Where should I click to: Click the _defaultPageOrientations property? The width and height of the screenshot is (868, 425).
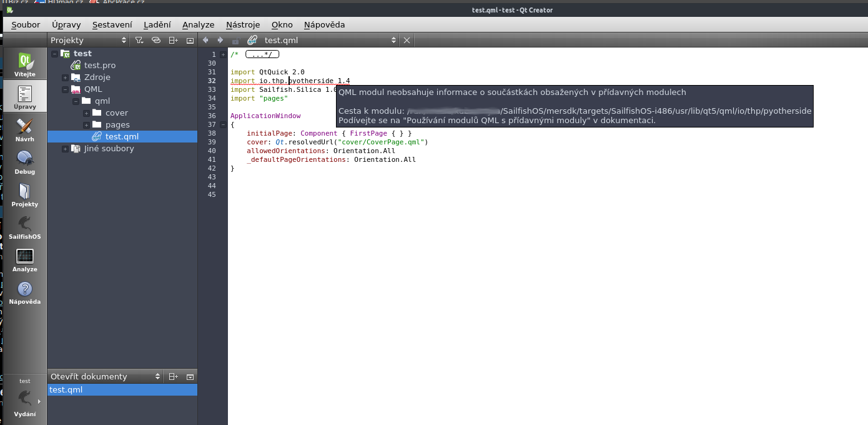296,160
